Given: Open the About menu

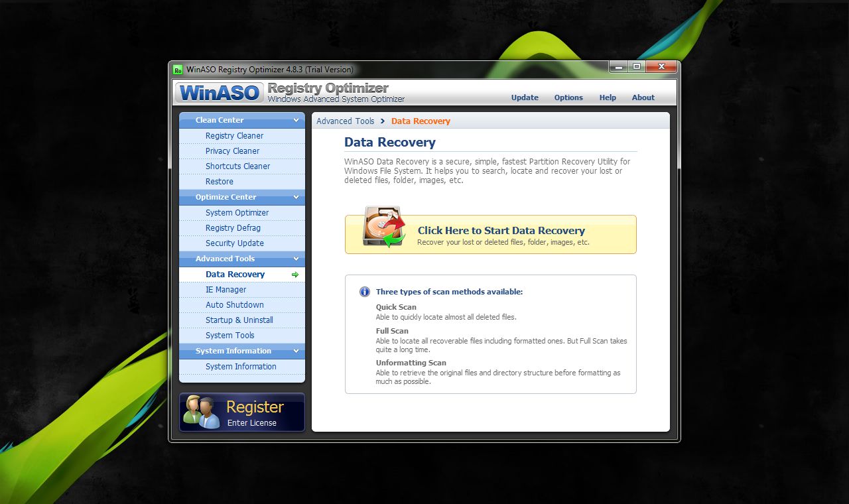Looking at the screenshot, I should (643, 97).
